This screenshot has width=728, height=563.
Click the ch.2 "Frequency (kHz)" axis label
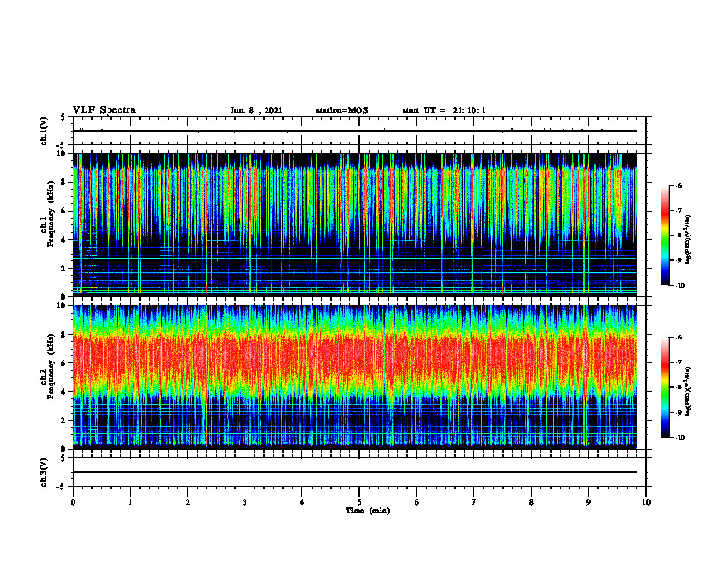click(51, 365)
